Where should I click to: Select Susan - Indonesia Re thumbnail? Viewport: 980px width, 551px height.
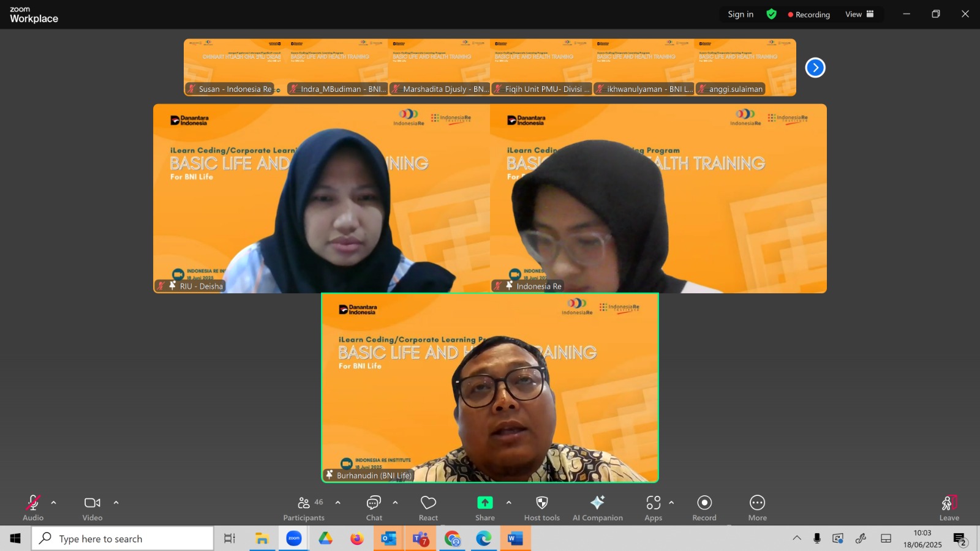[235, 67]
